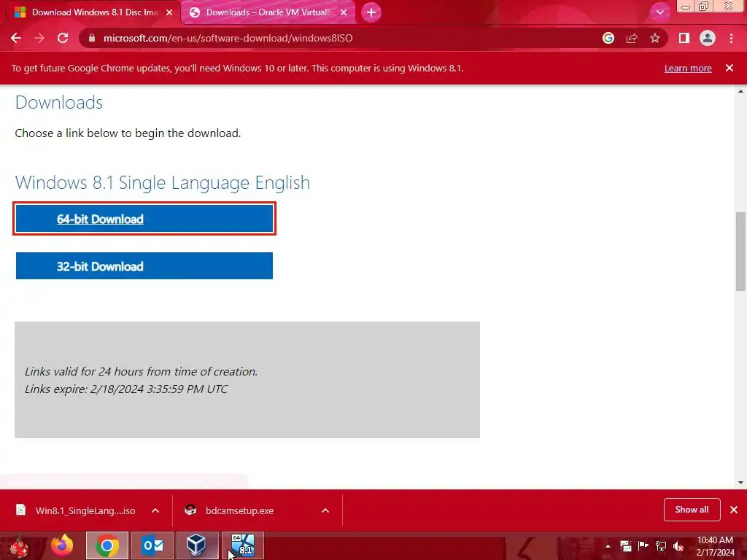The height and width of the screenshot is (560, 747).
Task: Expand options for Win8.1 iso download
Action: click(155, 510)
